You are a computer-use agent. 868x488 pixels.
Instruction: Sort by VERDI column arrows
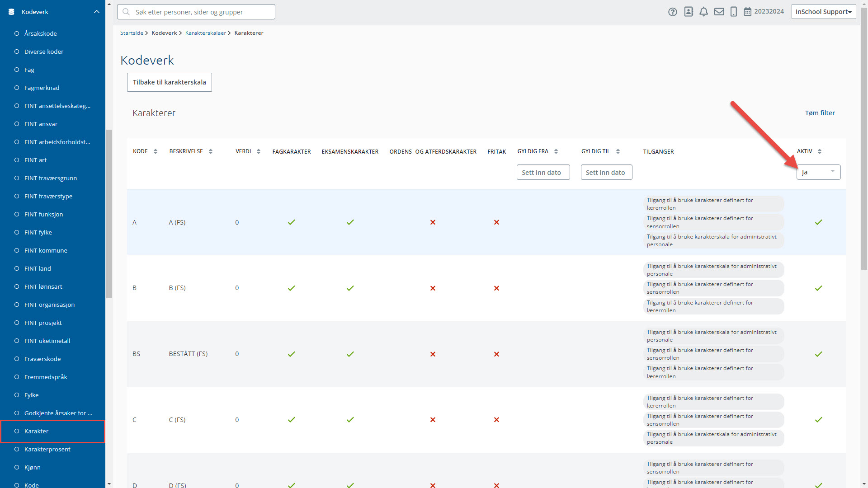(259, 151)
